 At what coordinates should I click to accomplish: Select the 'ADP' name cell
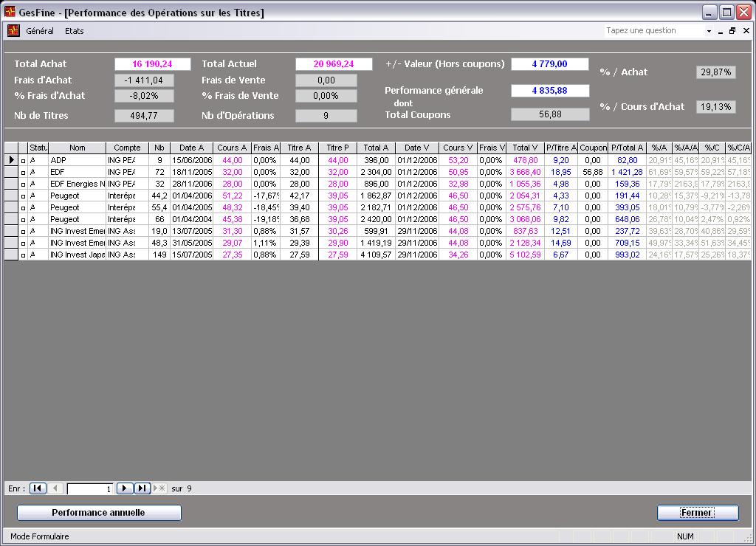(x=77, y=160)
